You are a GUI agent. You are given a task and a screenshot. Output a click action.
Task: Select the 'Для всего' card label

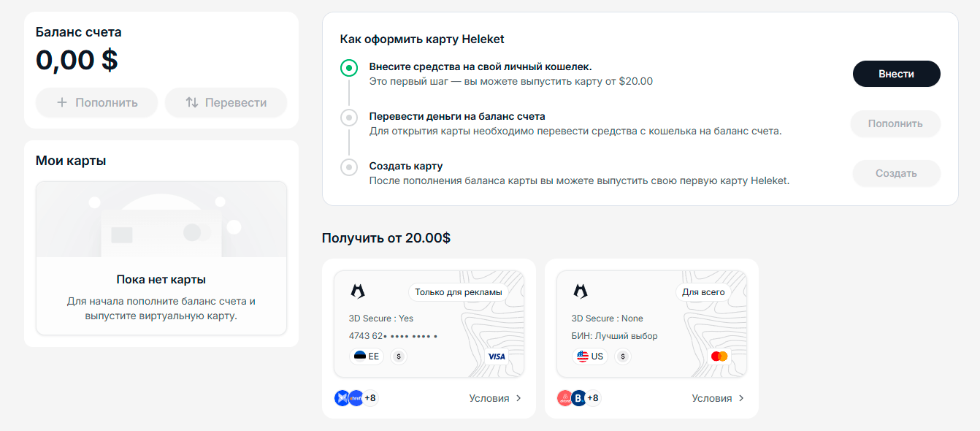click(703, 291)
